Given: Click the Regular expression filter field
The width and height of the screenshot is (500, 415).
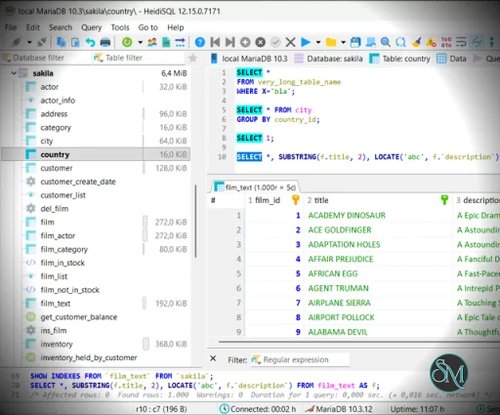Looking at the screenshot, I should pos(300,360).
